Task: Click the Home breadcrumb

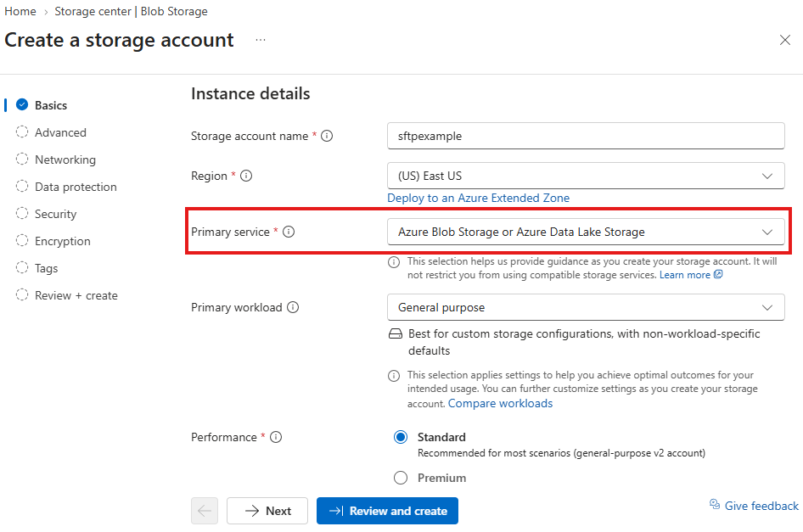Action: (20, 11)
